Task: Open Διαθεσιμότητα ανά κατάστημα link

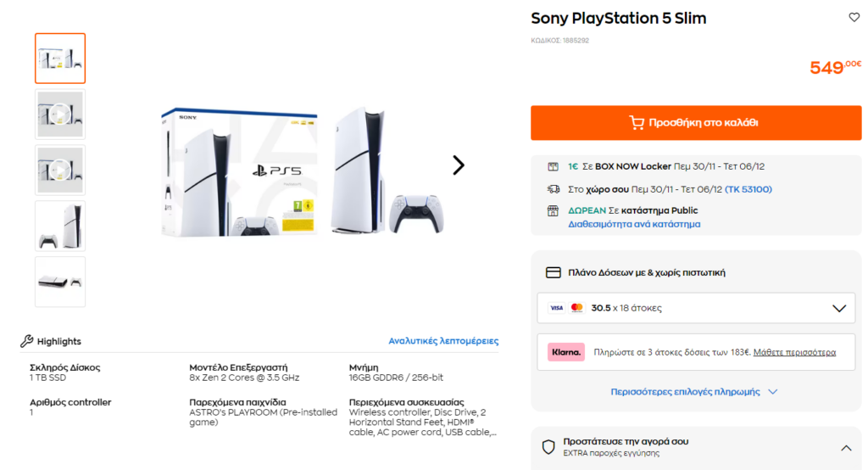Action: click(634, 225)
